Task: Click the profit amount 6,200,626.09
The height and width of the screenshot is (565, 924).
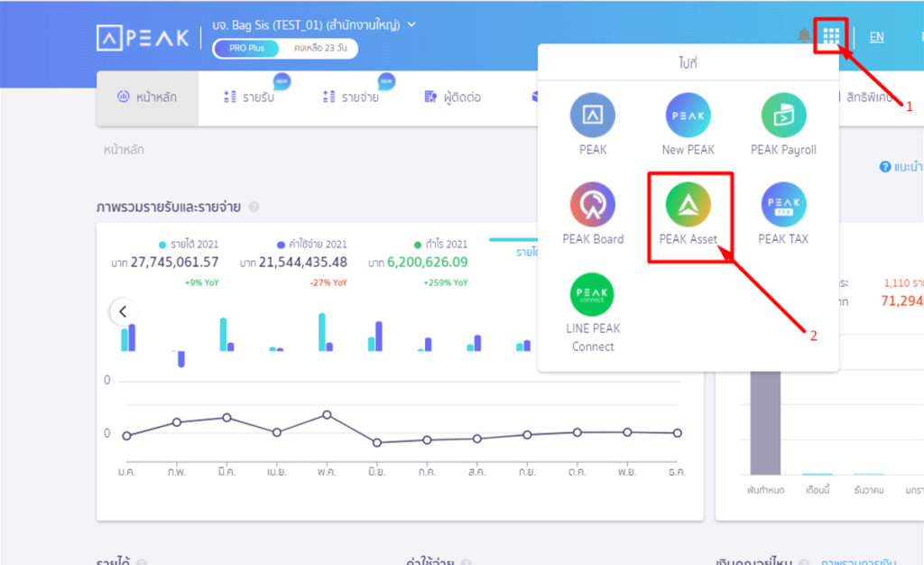Action: click(427, 262)
